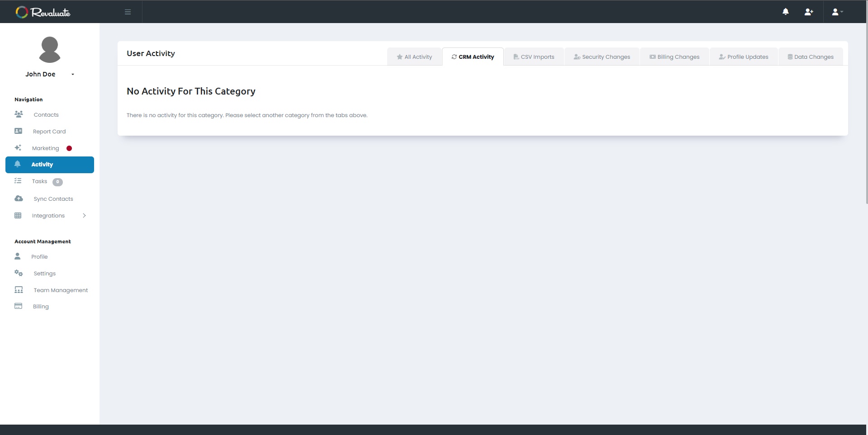Image resolution: width=868 pixels, height=435 pixels.
Task: Switch to the All Activity tab
Action: coord(414,57)
